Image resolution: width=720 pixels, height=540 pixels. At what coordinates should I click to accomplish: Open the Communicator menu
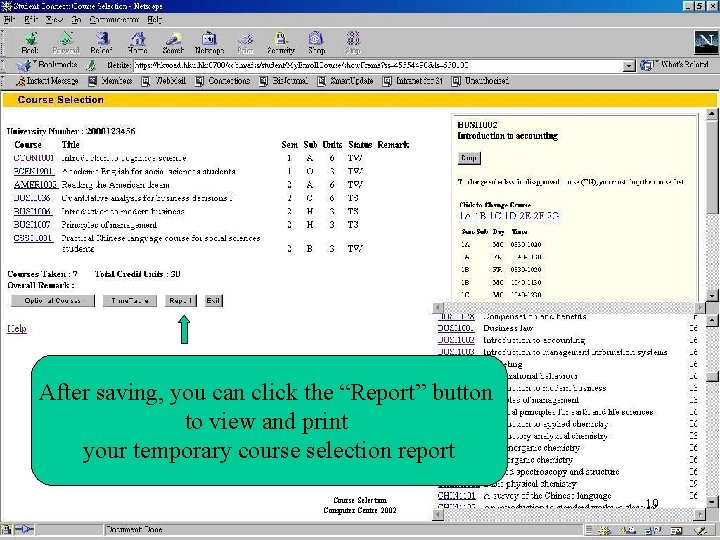tap(114, 20)
